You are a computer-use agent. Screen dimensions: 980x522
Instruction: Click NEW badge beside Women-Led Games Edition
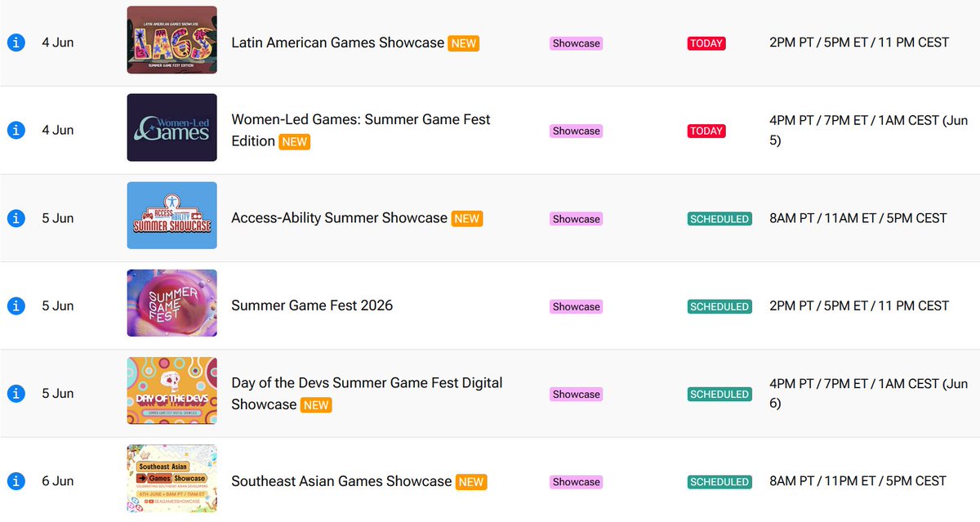294,141
